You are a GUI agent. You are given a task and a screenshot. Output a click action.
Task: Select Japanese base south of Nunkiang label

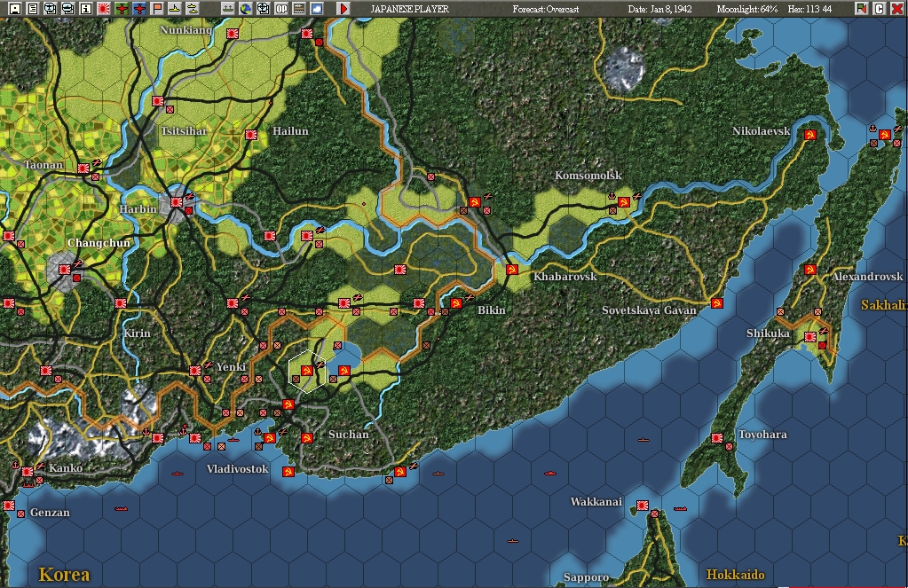(x=157, y=101)
